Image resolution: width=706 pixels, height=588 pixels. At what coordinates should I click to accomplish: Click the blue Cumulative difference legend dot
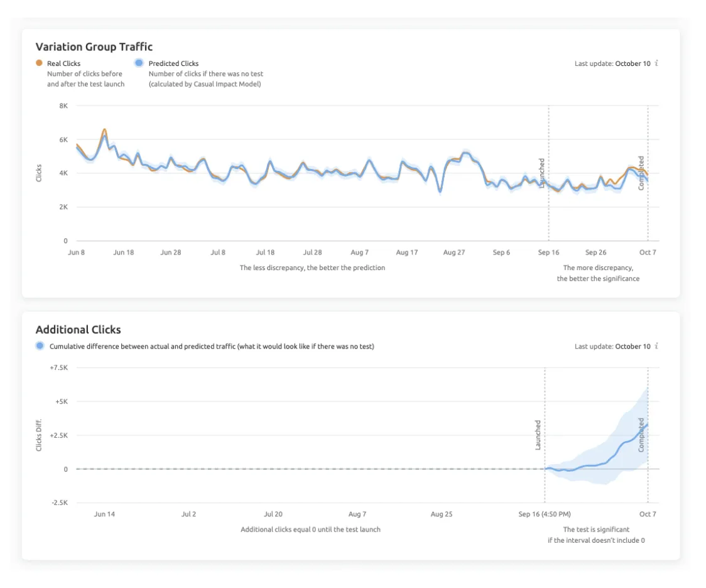click(40, 346)
